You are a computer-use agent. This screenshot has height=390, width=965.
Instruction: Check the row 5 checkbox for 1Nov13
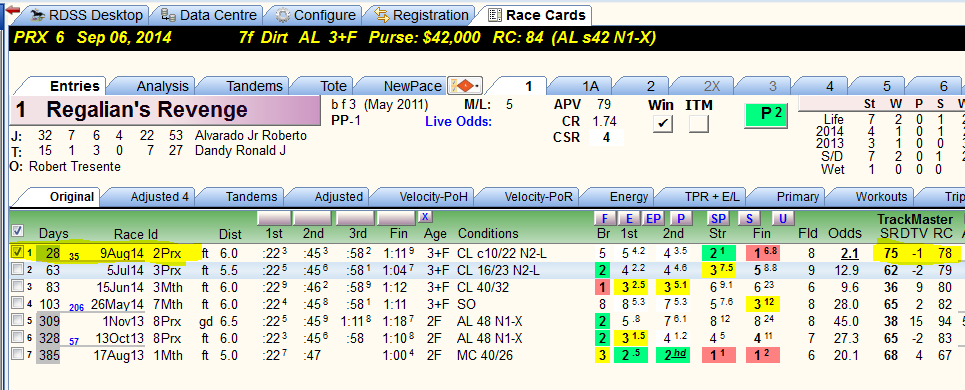(18, 321)
